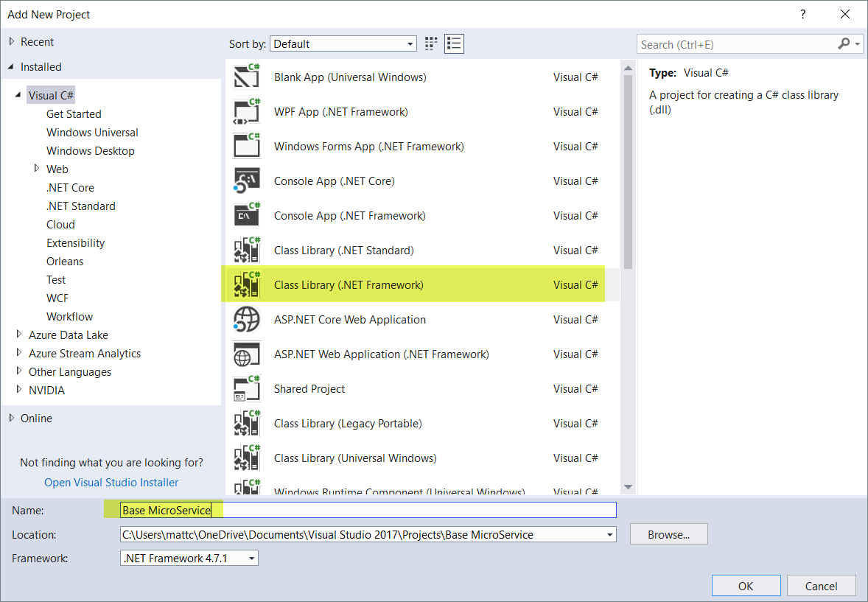Expand the Azure Data Lake node
This screenshot has width=868, height=602.
pyautogui.click(x=19, y=334)
